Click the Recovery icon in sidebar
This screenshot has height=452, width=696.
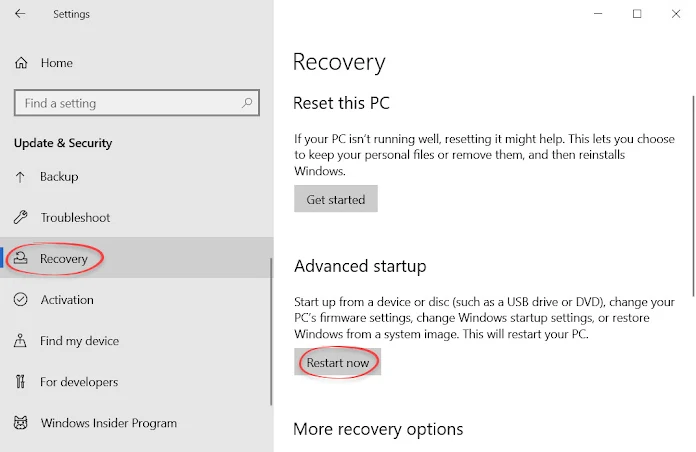(21, 259)
